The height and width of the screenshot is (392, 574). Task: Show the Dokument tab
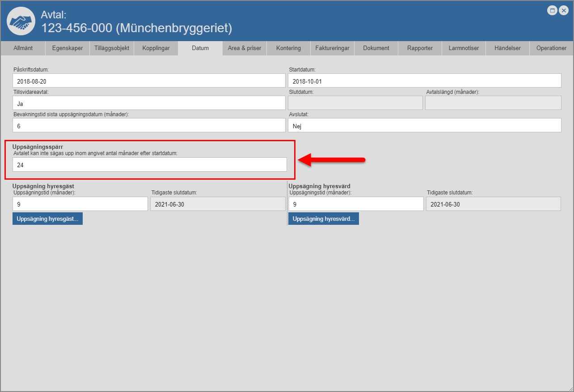coord(376,48)
